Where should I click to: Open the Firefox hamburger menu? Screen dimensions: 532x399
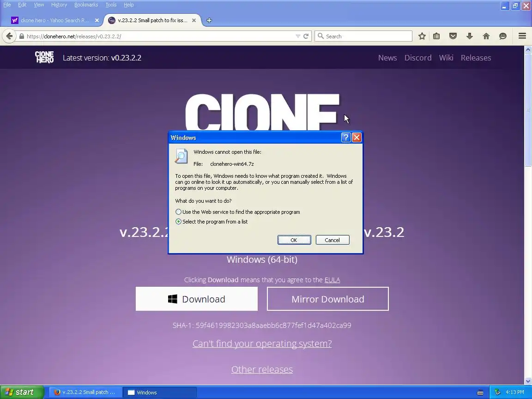(522, 36)
